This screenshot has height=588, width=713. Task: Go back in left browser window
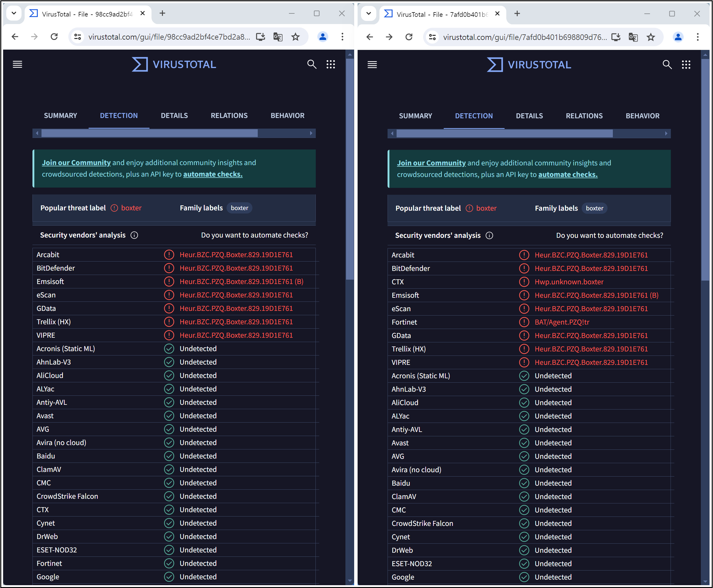(15, 37)
